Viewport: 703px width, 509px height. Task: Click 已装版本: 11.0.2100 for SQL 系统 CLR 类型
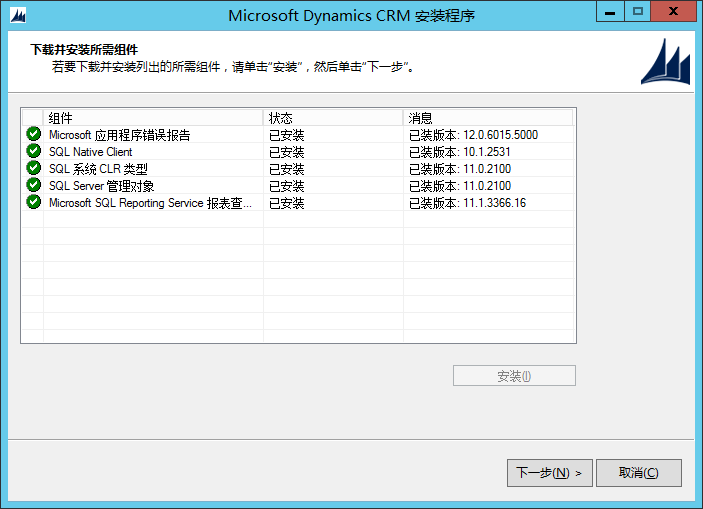click(460, 169)
